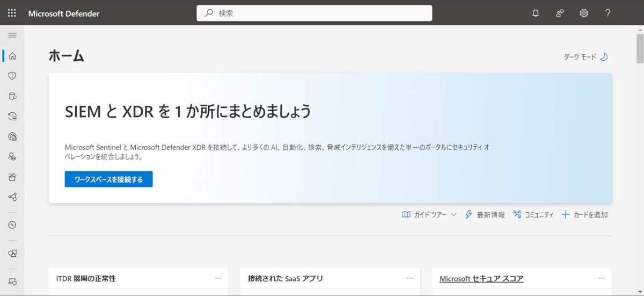Viewport: 644px width, 296px height.
Task: Open the app launcher waffle icon
Action: coord(12,13)
